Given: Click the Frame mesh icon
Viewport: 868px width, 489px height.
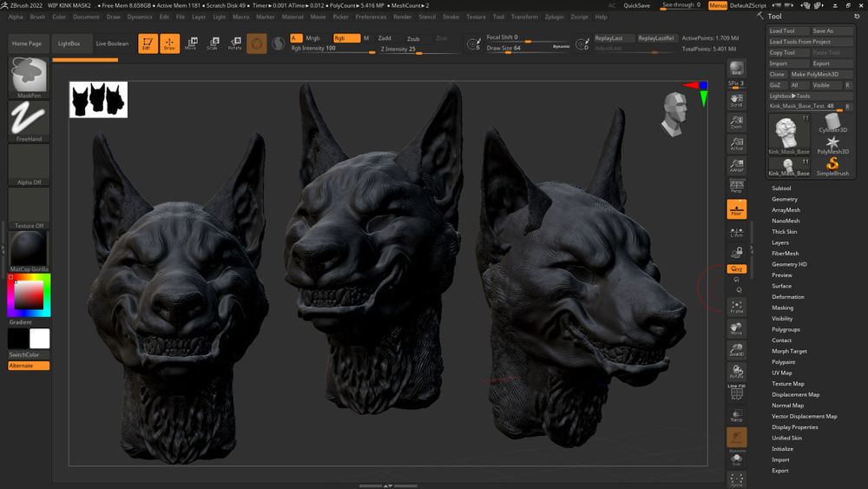Looking at the screenshot, I should tap(736, 307).
